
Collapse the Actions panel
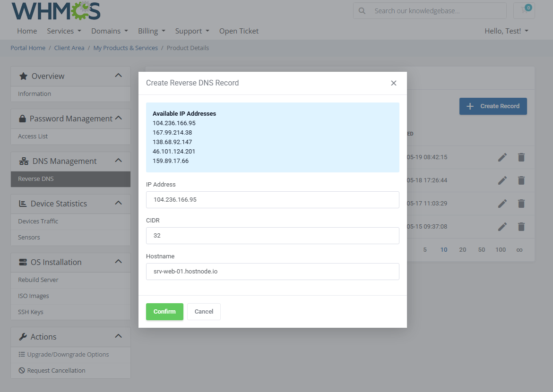(x=119, y=336)
